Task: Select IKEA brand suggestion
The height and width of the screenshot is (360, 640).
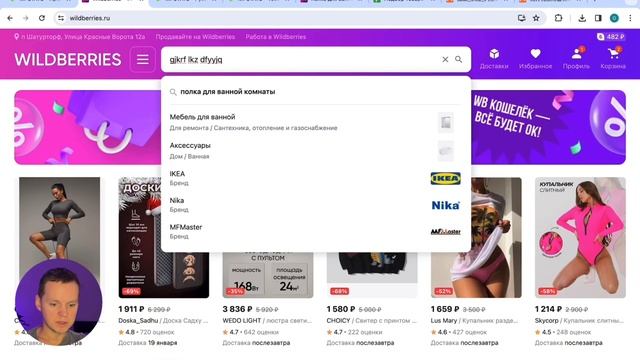Action: coord(316,178)
